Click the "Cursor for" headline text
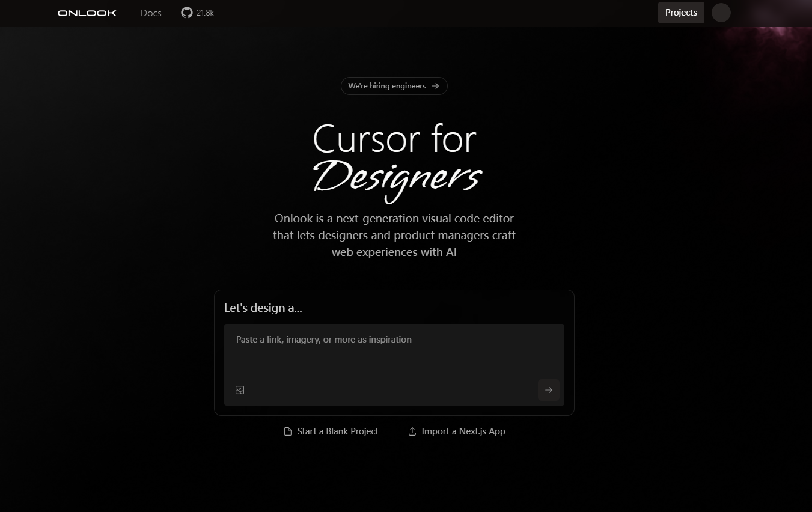This screenshot has width=812, height=512. tap(394, 139)
